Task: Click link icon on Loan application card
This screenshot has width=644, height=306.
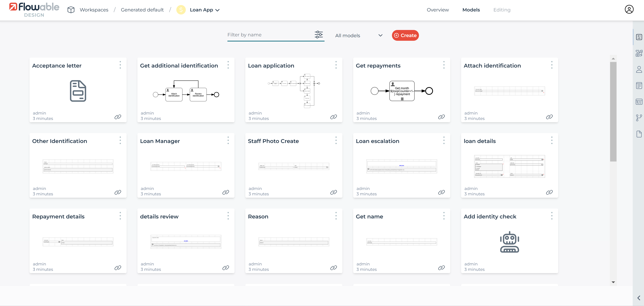Action: point(333,117)
